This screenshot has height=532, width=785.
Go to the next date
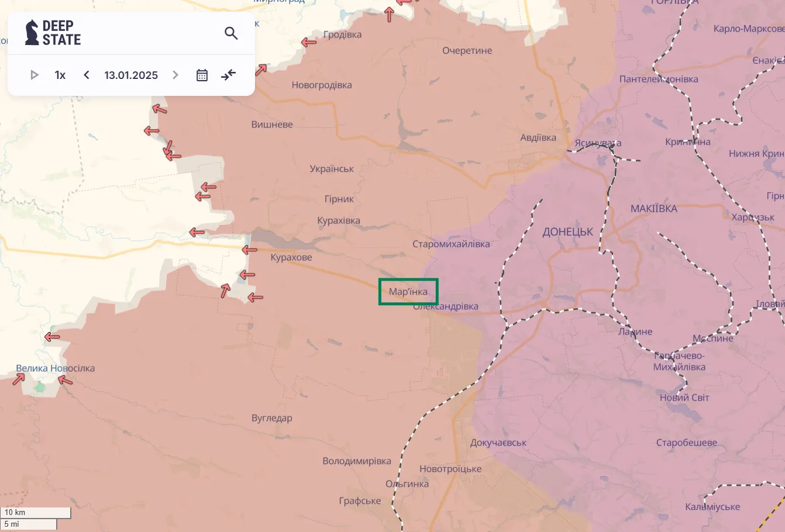coord(175,75)
